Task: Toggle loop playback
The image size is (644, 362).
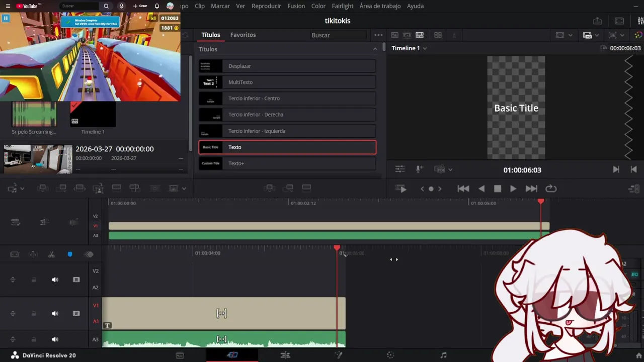Action: click(551, 189)
